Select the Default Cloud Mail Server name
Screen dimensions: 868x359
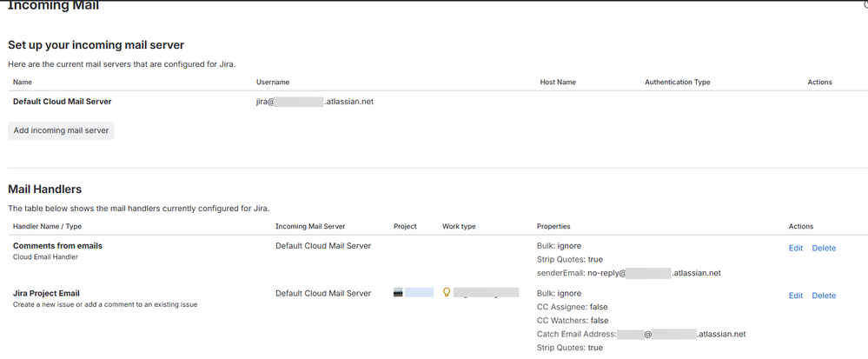click(x=62, y=102)
